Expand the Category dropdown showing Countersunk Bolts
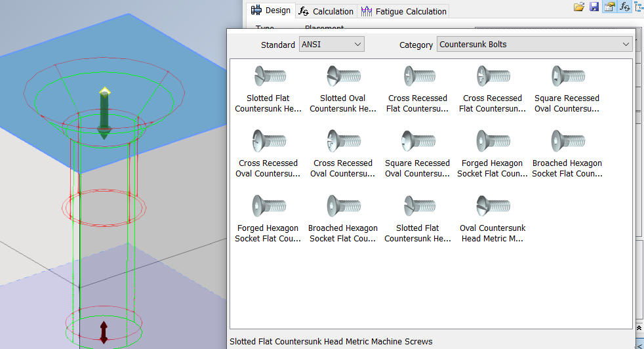 point(534,45)
